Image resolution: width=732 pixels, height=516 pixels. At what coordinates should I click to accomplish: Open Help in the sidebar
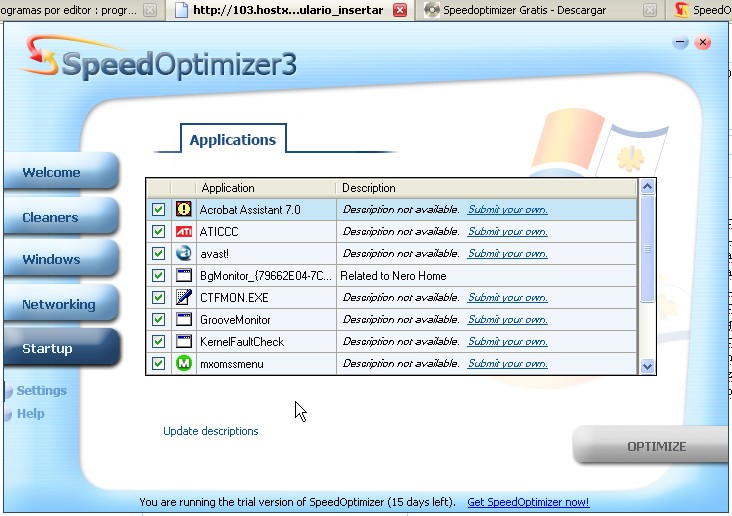tap(30, 414)
